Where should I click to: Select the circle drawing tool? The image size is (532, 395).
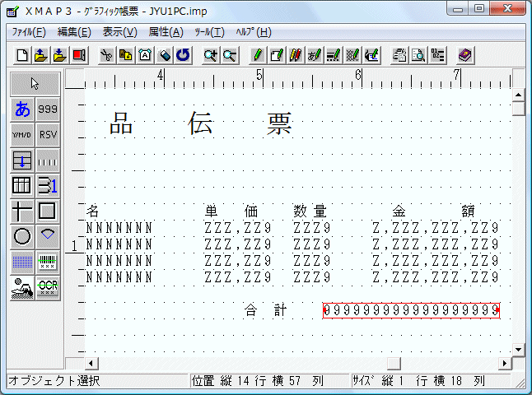[22, 236]
